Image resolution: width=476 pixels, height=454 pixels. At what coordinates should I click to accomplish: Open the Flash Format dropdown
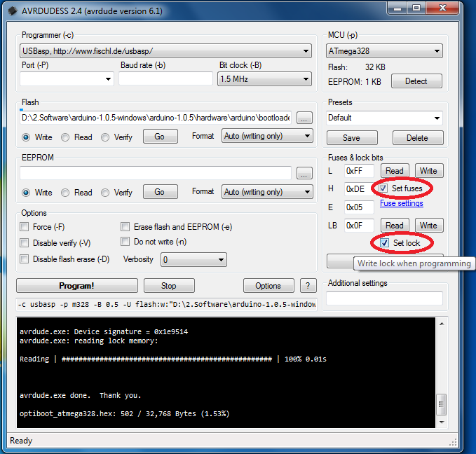point(267,136)
